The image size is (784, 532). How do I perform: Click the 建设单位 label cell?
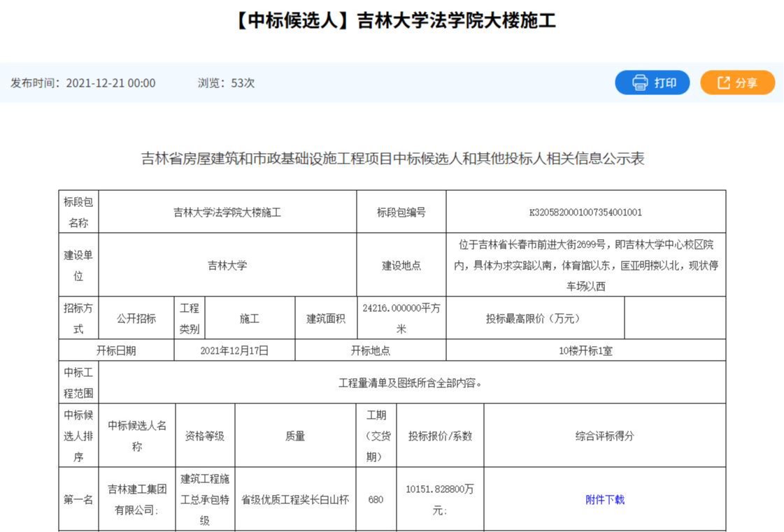[x=78, y=265]
